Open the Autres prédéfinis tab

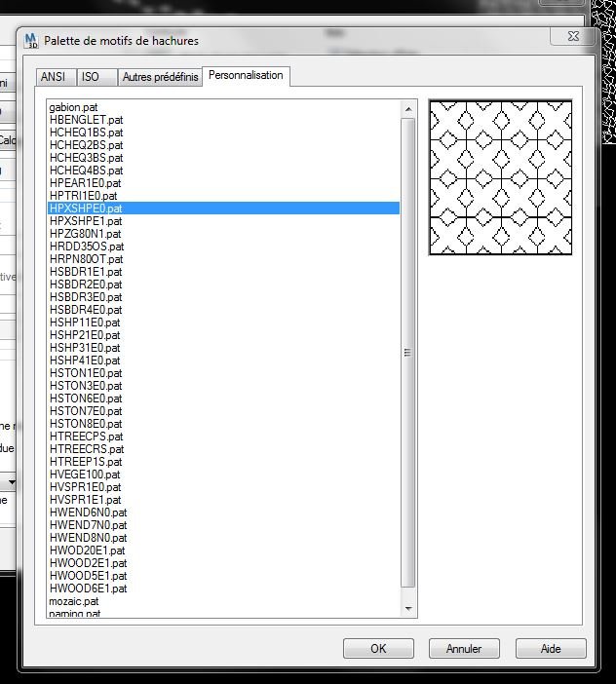[x=160, y=77]
